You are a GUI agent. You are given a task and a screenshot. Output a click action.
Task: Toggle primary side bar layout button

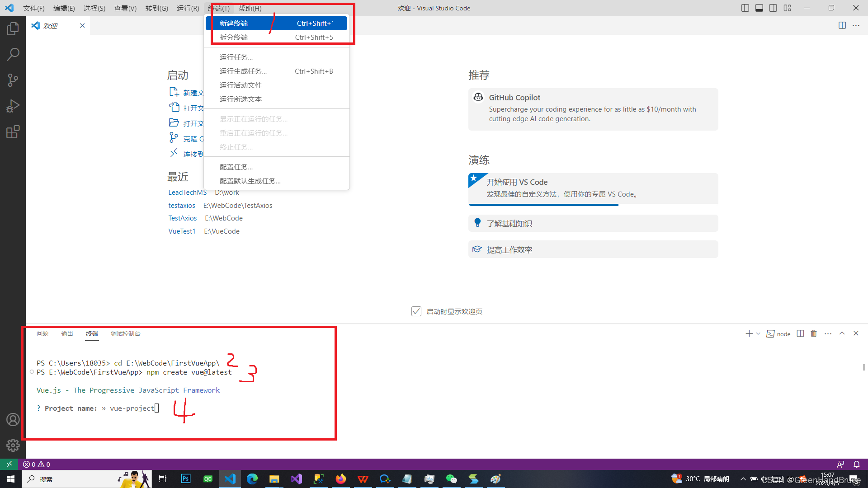[x=745, y=8]
